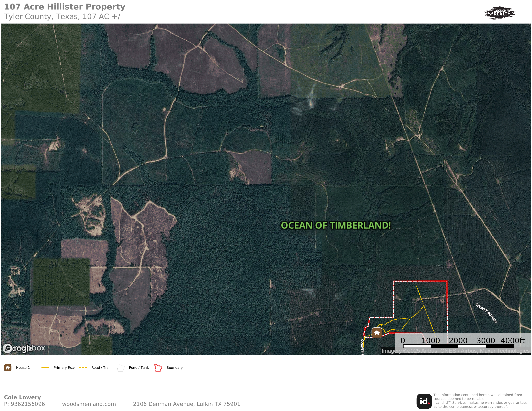Click the House 1 legend icon
Screen dimensions: 532x411
point(8,368)
